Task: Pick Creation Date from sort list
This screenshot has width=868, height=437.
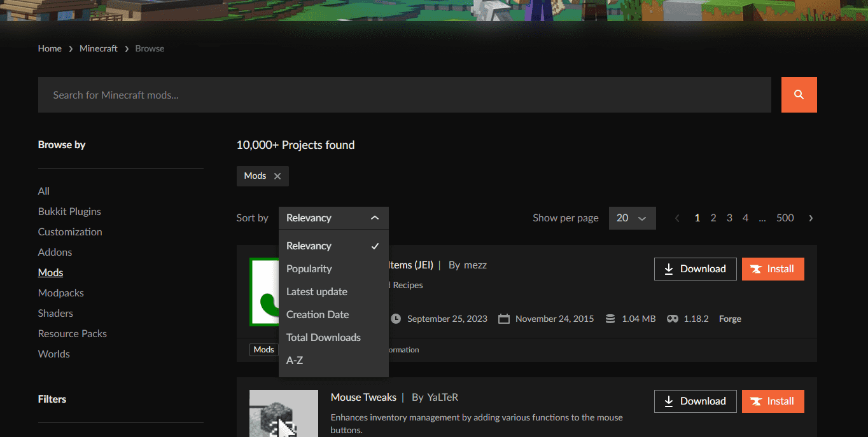Action: 318,315
